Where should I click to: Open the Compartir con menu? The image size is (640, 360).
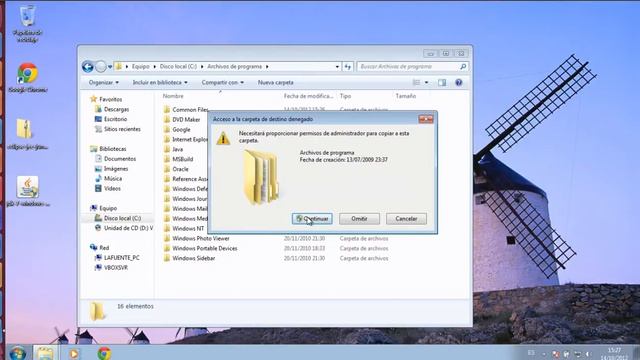pyautogui.click(x=222, y=82)
